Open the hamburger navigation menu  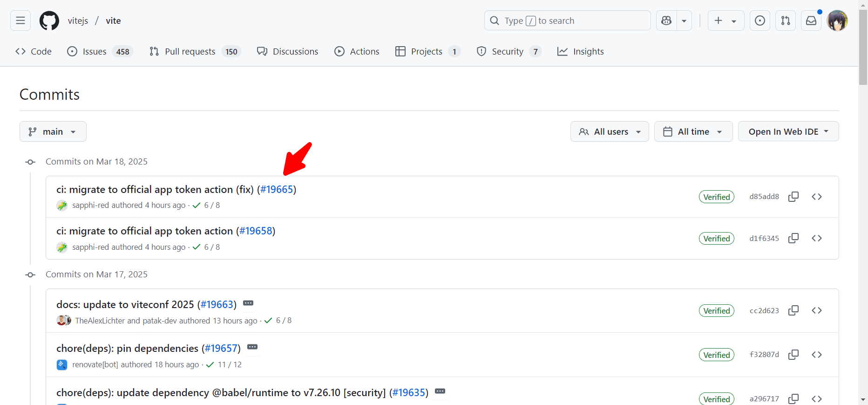coord(20,21)
